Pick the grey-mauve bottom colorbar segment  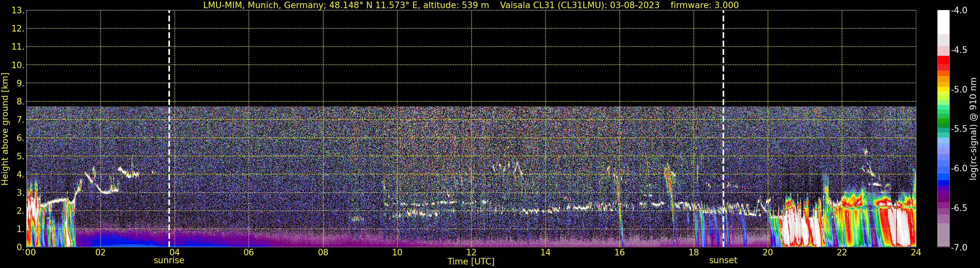pos(944,235)
